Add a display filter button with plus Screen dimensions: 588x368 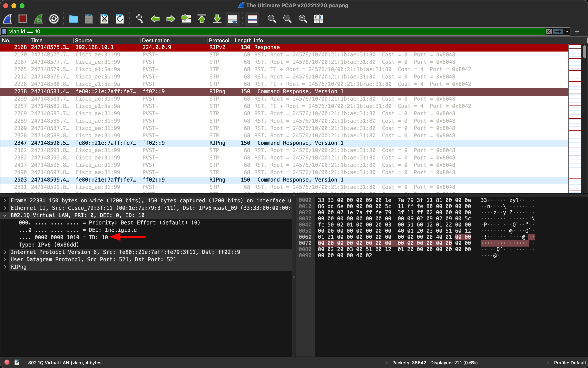pos(577,31)
